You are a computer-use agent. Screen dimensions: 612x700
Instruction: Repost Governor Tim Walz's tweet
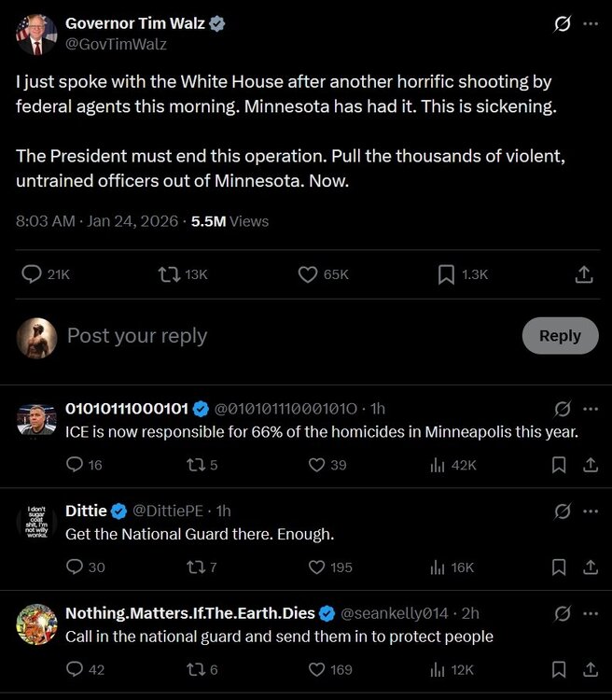(169, 274)
